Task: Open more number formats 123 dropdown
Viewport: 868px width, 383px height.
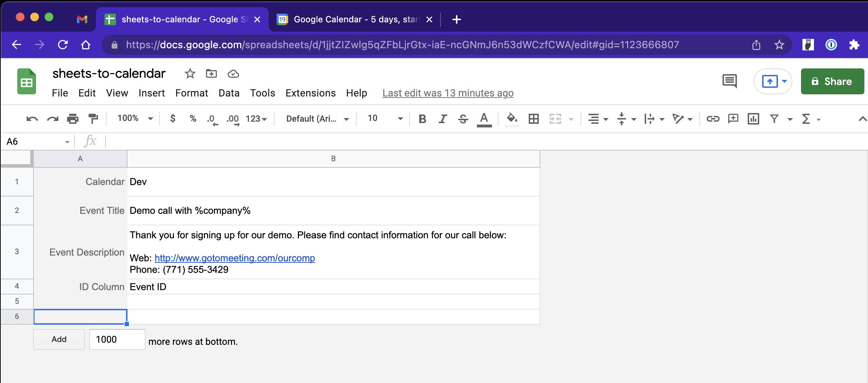Action: (256, 119)
